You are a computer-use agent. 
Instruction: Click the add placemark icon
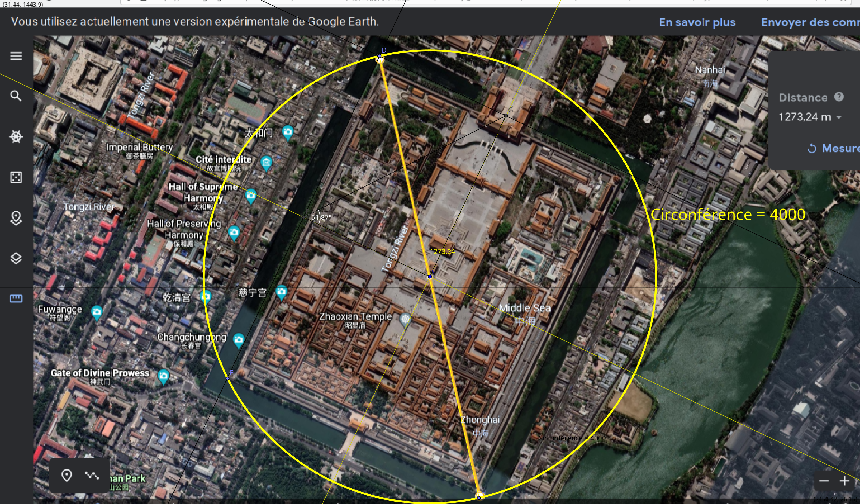pos(67,475)
